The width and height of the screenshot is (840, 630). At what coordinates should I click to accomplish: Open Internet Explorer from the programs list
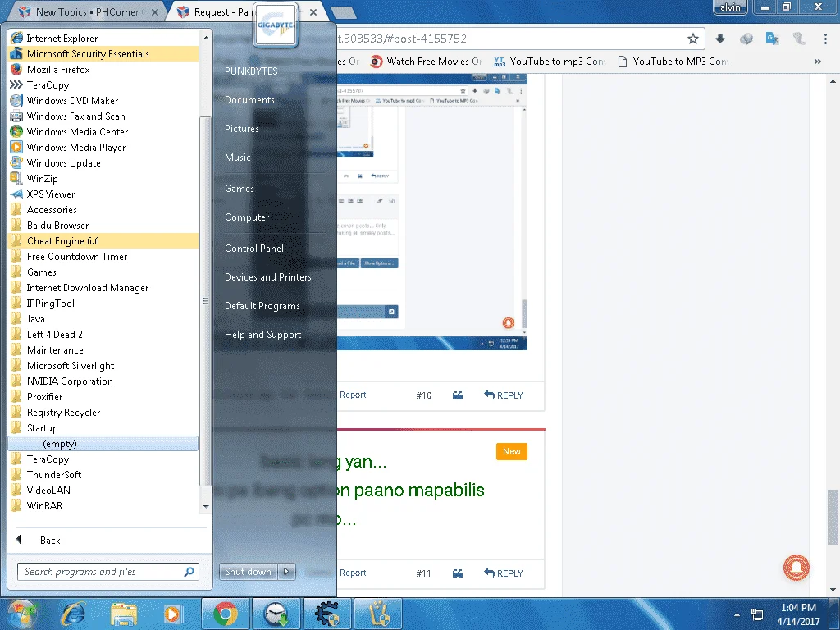click(x=103, y=38)
